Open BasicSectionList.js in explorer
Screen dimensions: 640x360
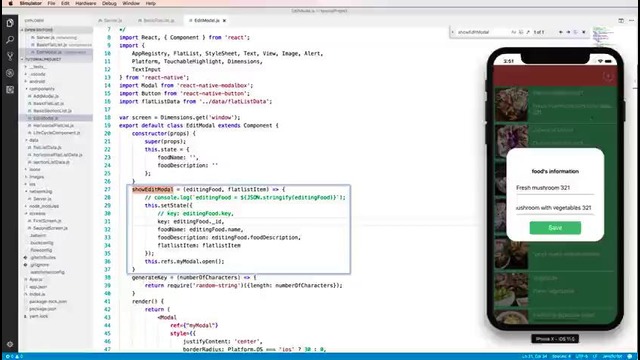point(52,111)
